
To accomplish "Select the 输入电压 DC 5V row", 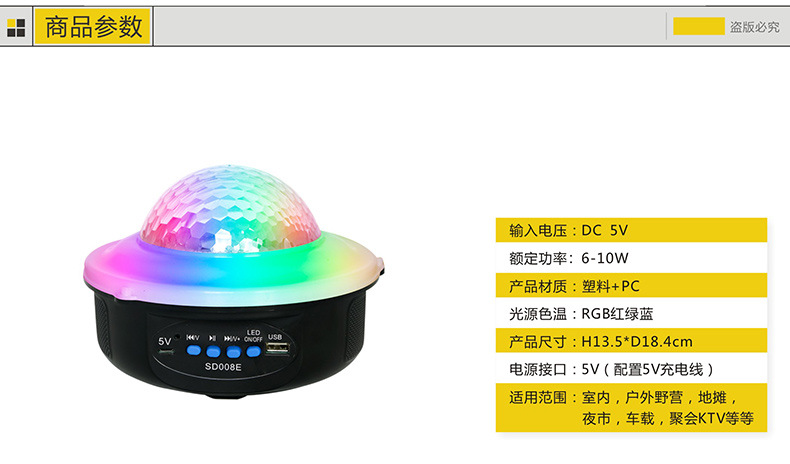I will click(631, 230).
